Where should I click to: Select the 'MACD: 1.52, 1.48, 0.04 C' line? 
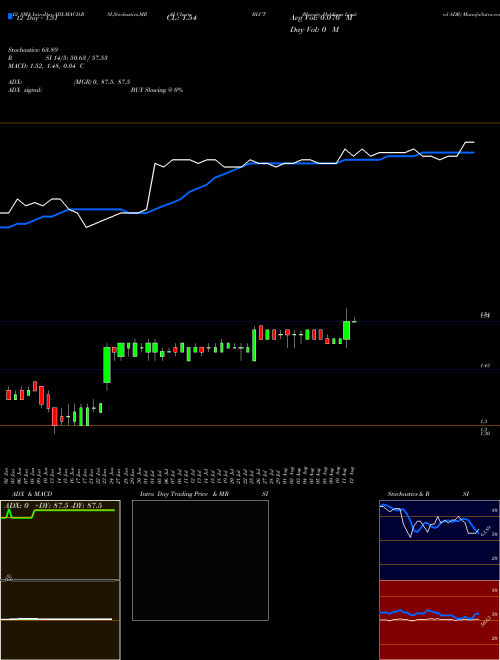[x=46, y=66]
